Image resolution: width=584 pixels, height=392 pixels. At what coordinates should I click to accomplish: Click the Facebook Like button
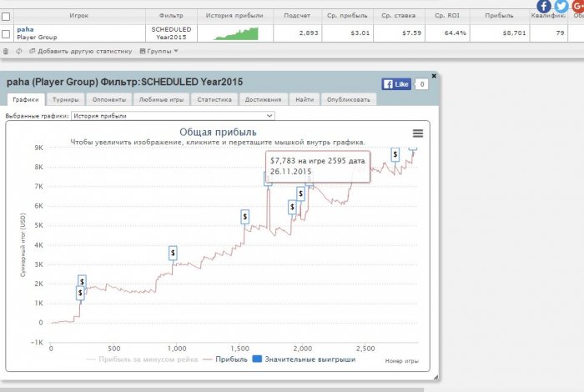tap(396, 84)
